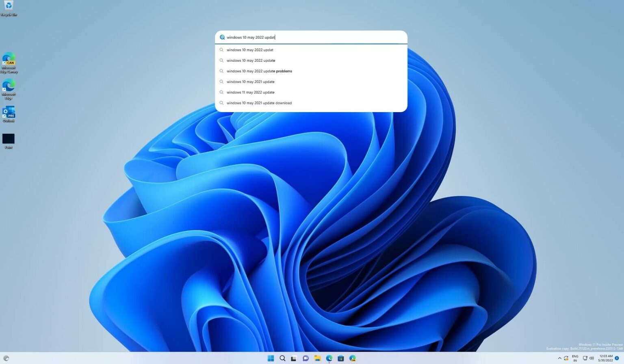This screenshot has height=364, width=624.
Task: Open network settings from the tray icon
Action: (x=584, y=358)
